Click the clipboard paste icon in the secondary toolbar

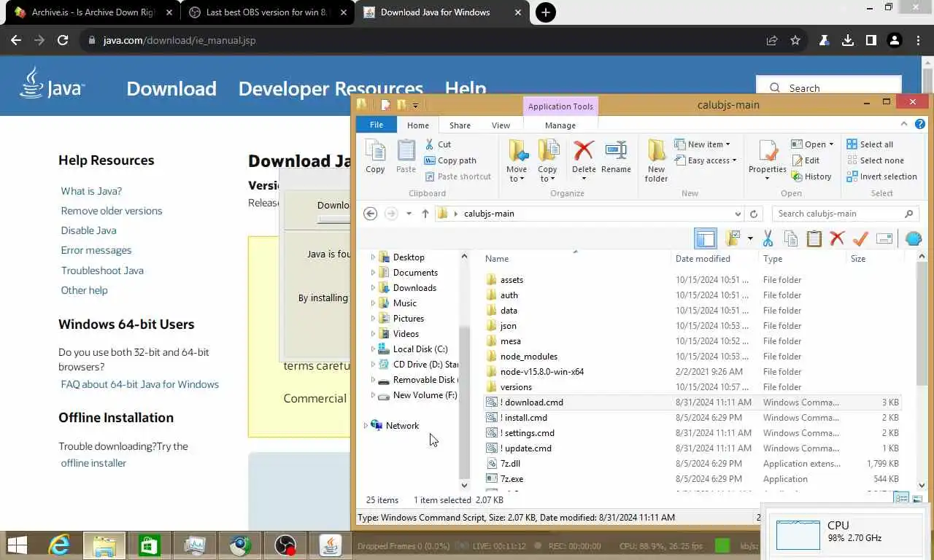[814, 238]
